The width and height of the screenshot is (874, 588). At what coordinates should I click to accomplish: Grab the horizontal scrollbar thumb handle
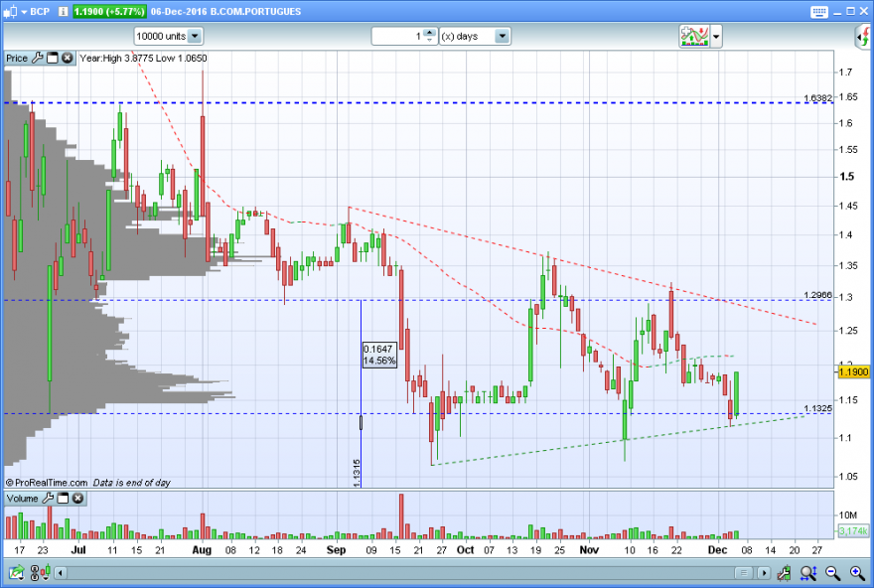click(743, 573)
